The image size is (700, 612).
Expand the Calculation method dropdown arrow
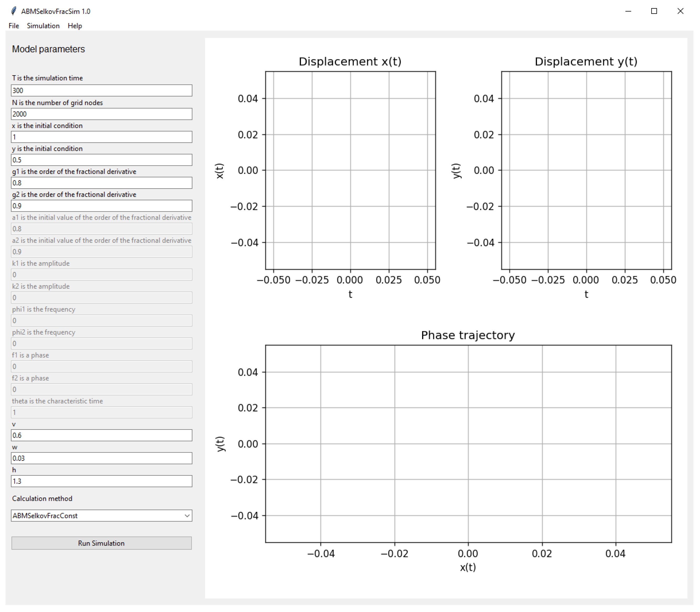[187, 516]
